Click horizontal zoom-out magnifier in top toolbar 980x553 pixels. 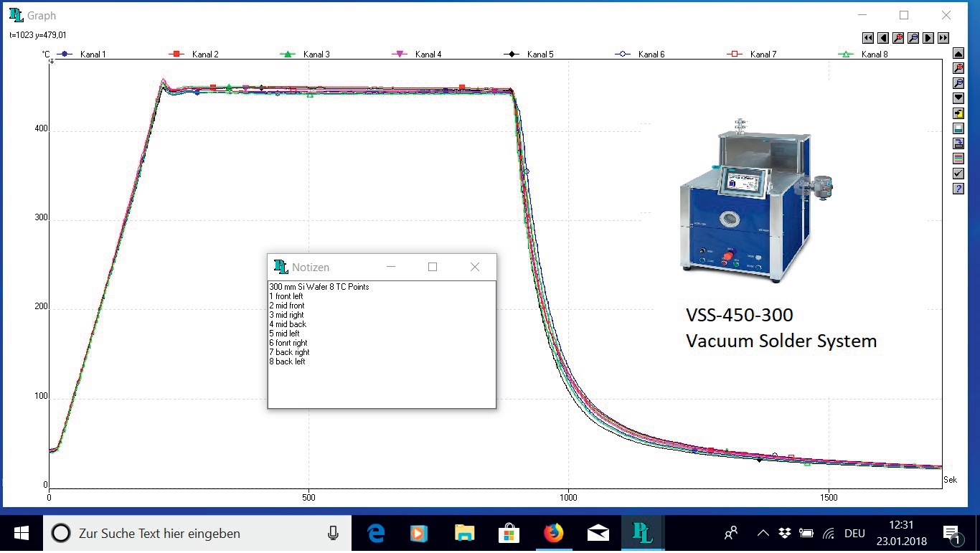(913, 37)
